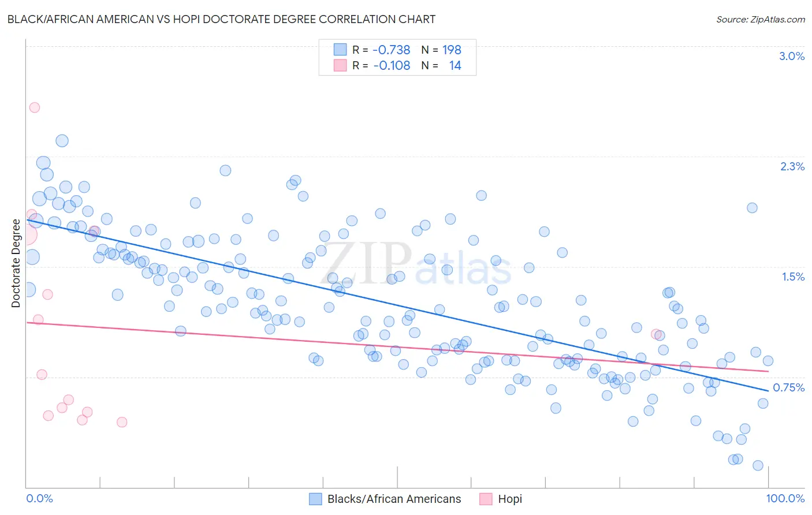Image resolution: width=812 pixels, height=515 pixels.
Task: Click the 0.75% y-axis label
Action: [789, 387]
